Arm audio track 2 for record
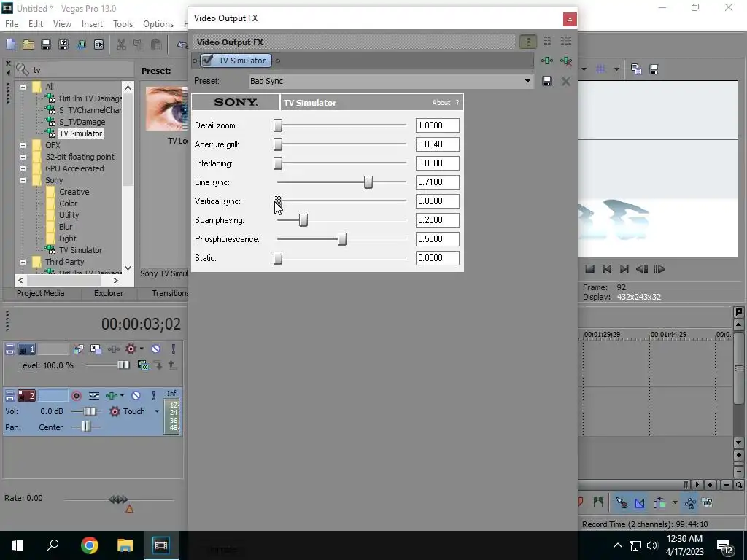 point(76,396)
